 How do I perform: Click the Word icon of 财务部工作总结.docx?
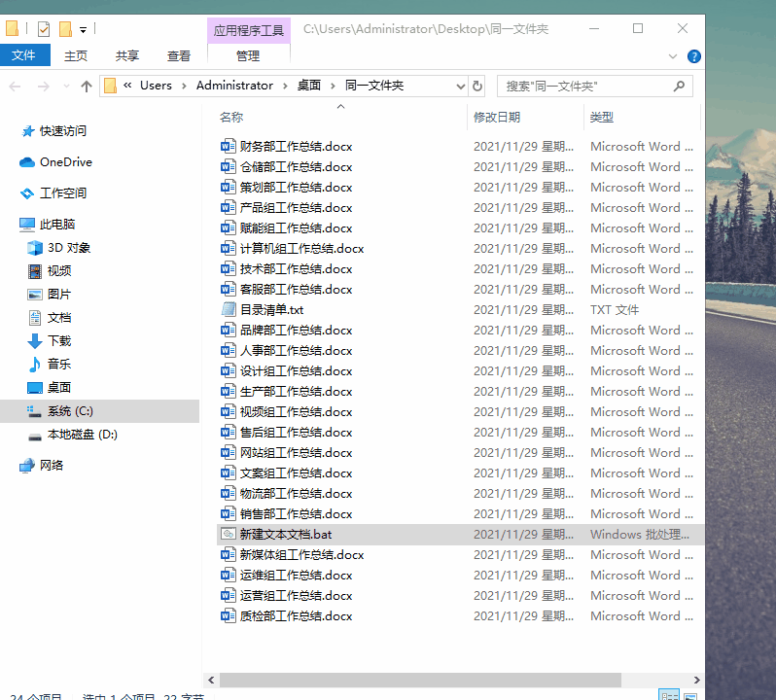(229, 147)
